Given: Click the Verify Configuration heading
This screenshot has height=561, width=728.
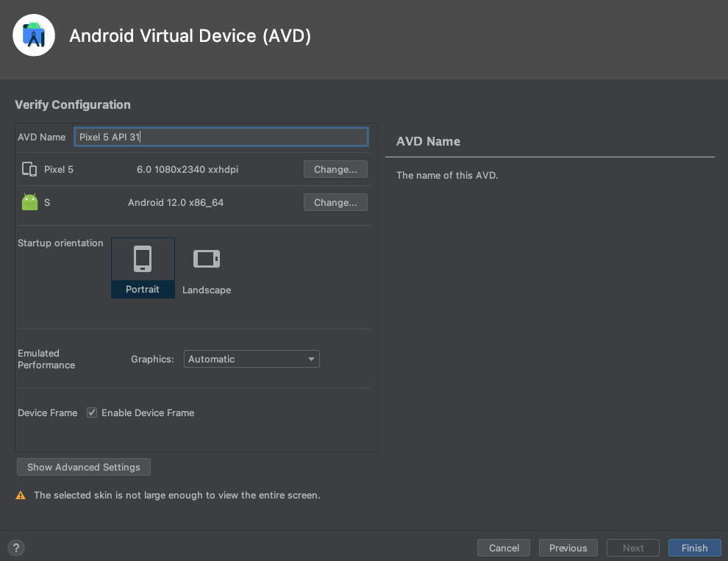Looking at the screenshot, I should point(73,104).
